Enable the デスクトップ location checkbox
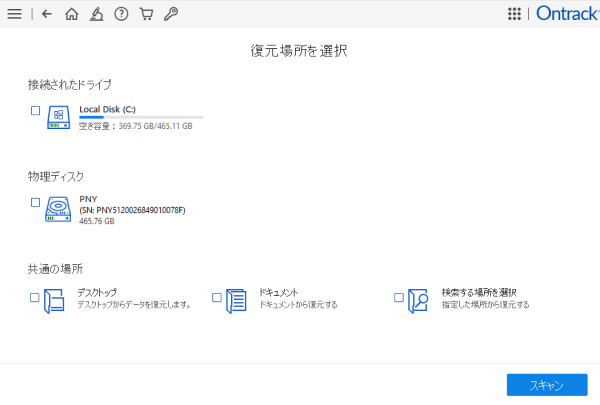This screenshot has width=600, height=405. [35, 297]
